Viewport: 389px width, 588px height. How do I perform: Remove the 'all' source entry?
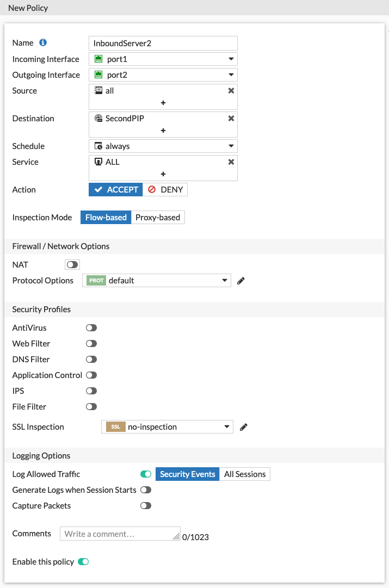231,91
